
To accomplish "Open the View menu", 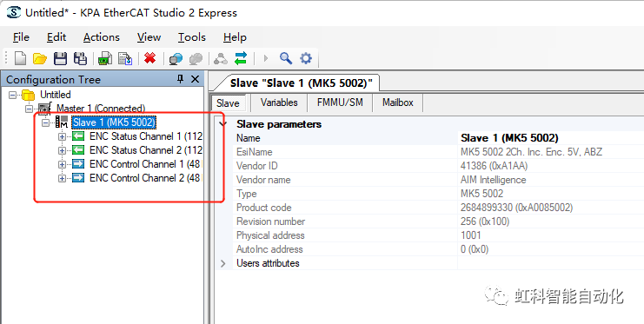I will pos(149,37).
